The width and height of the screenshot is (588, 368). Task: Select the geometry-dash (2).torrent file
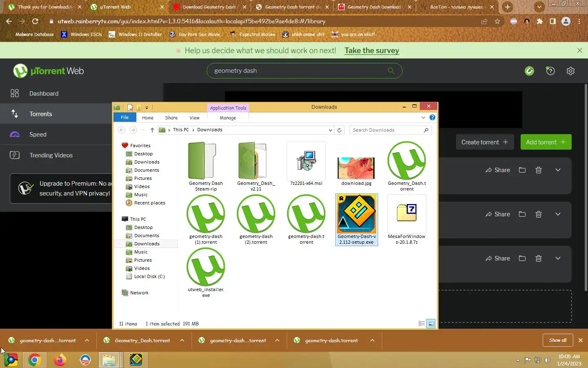256,220
